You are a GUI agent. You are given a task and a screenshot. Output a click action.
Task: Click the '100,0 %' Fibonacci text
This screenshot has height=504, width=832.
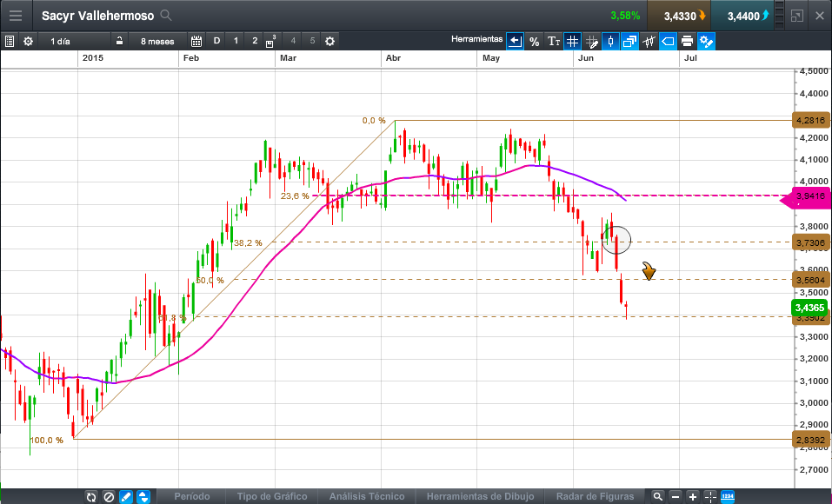click(47, 441)
